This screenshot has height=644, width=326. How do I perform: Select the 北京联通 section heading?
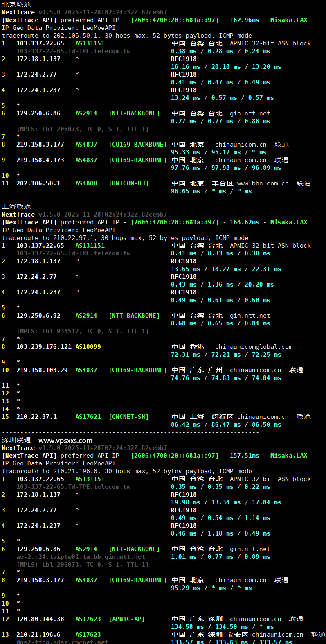click(x=16, y=5)
